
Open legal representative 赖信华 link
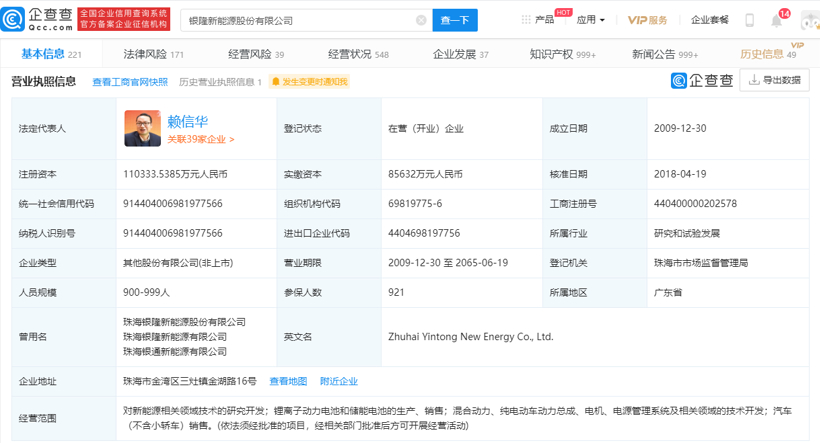(x=188, y=121)
